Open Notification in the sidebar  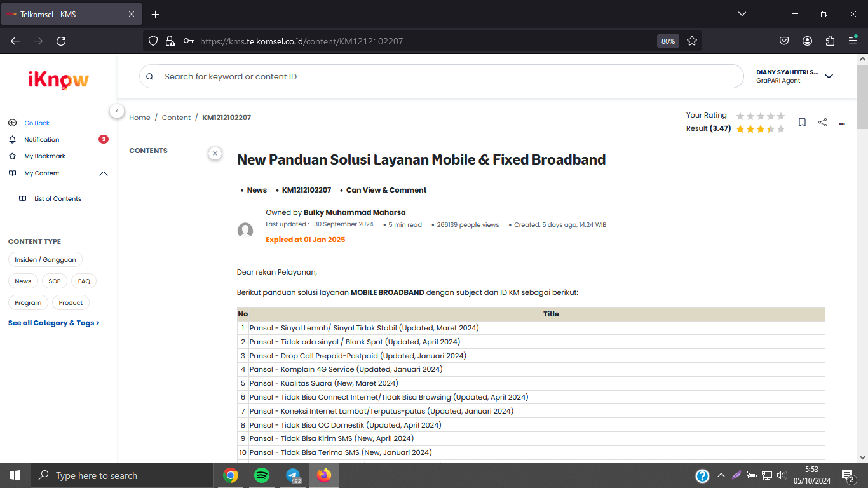pos(42,139)
